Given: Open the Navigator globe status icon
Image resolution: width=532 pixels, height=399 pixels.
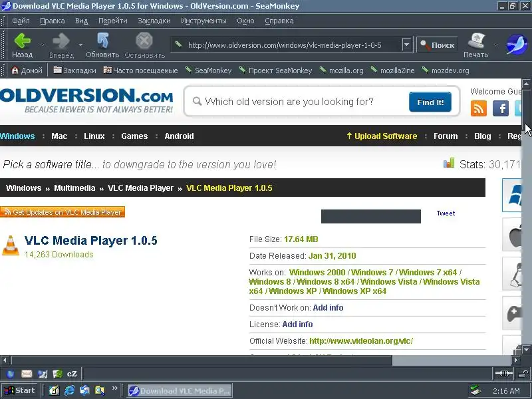Looking at the screenshot, I should click(10, 374).
